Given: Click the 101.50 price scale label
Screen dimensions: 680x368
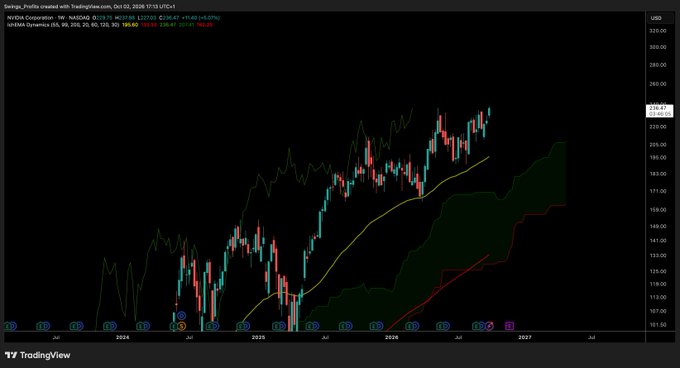Looking at the screenshot, I should [x=658, y=325].
